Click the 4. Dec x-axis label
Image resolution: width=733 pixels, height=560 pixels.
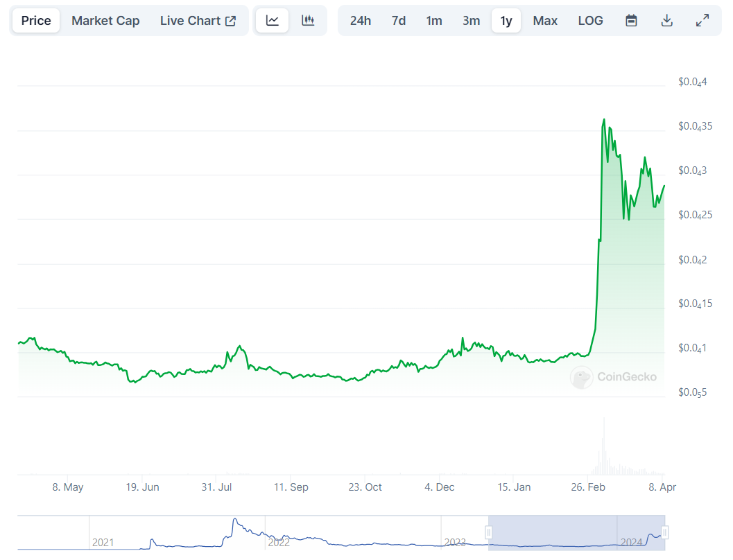440,487
